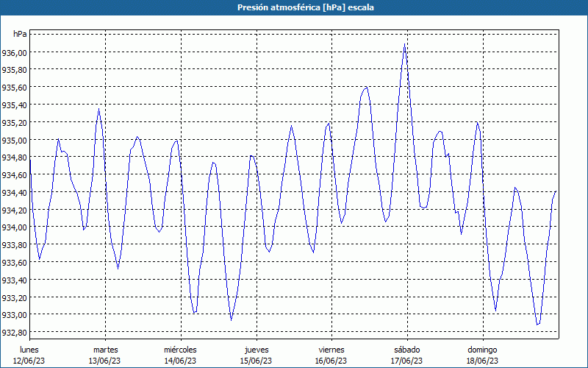
Task: Click the 'miércoles' day label
Action: coord(180,350)
